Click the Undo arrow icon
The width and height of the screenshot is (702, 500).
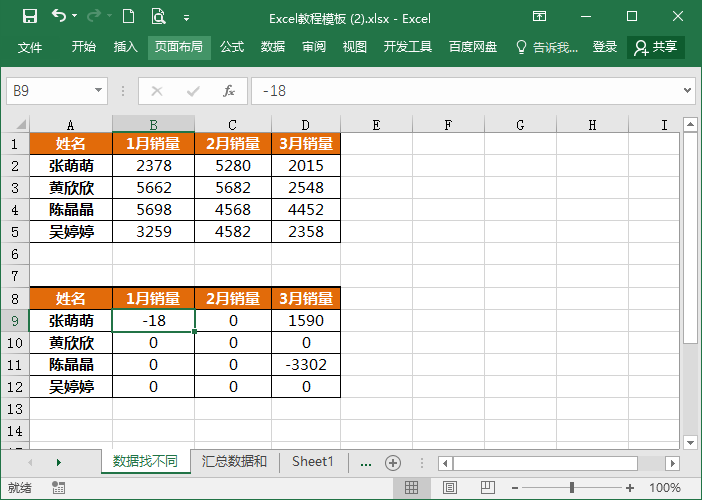click(x=59, y=16)
